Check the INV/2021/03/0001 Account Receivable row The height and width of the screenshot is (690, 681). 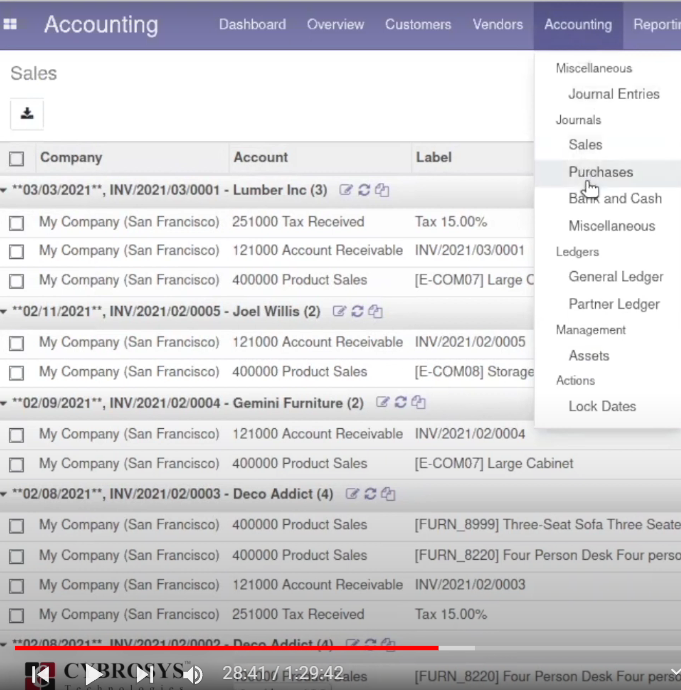click(x=17, y=251)
